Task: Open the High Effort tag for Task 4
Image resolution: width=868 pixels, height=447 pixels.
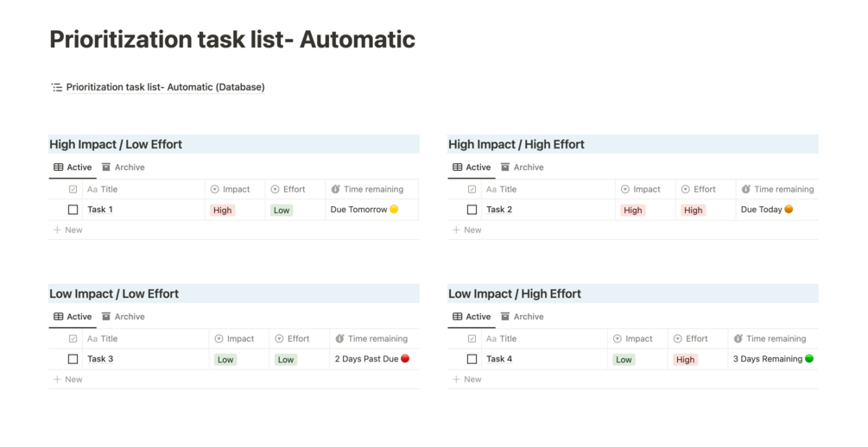Action: [686, 360]
